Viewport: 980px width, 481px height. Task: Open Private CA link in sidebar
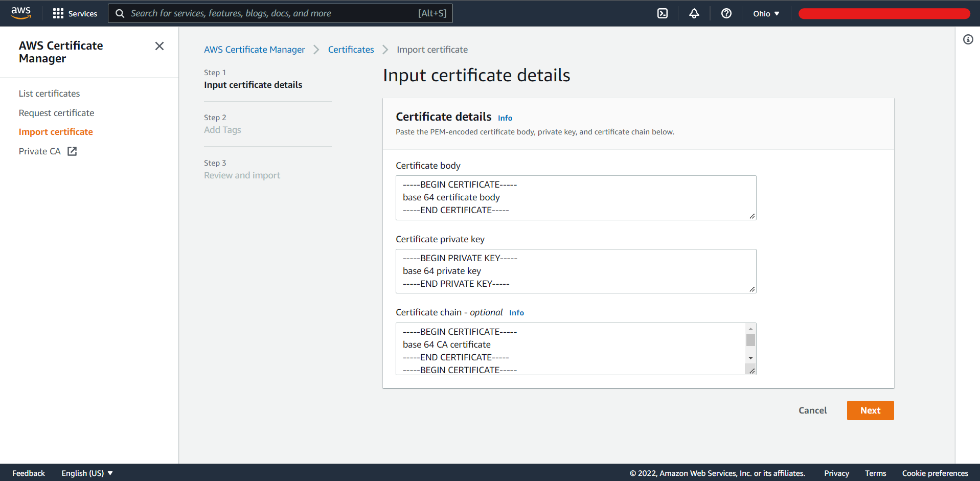tap(40, 151)
